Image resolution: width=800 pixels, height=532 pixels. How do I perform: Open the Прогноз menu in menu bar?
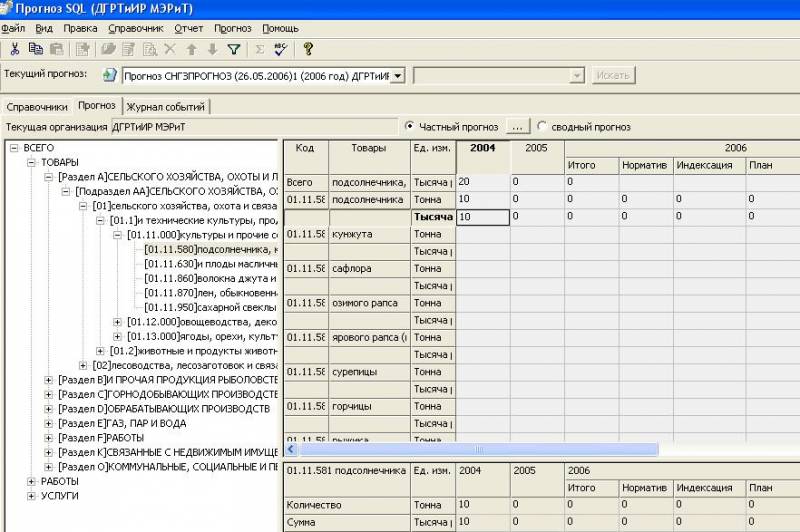tap(233, 29)
